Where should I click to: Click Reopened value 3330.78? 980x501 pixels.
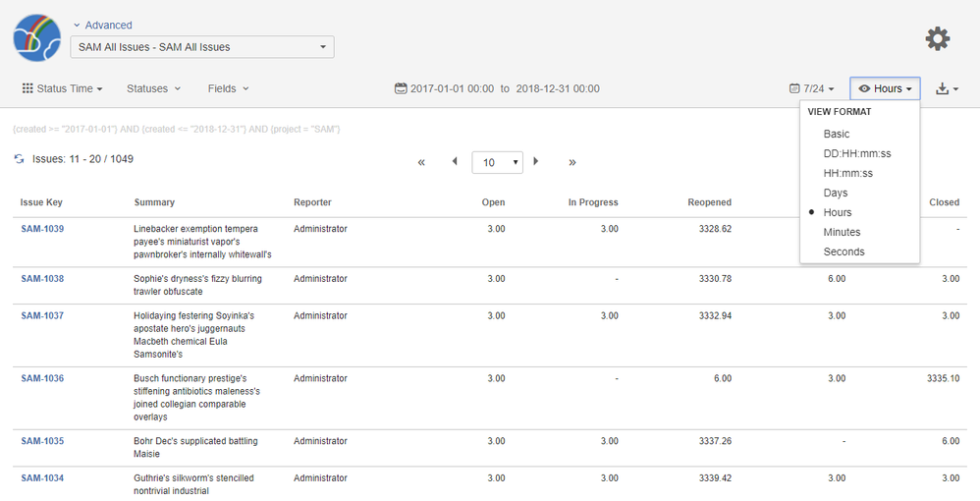tap(715, 279)
